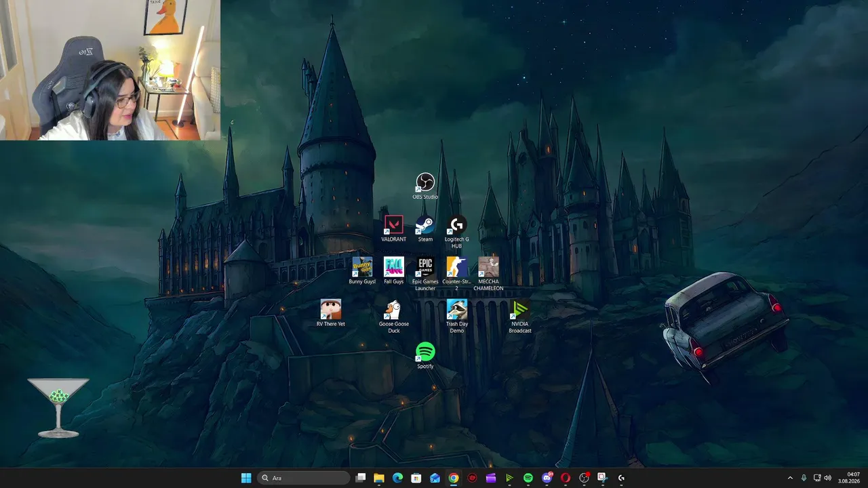
Task: Open the Windows Start menu
Action: coord(246,478)
